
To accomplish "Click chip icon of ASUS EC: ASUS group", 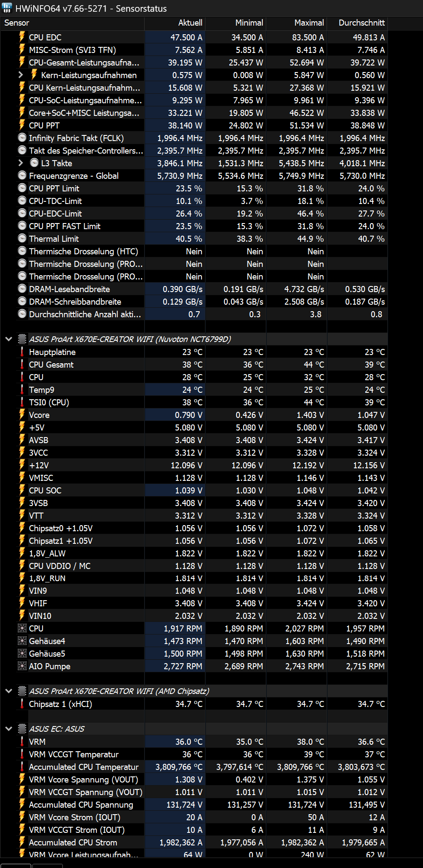I will coord(22,729).
